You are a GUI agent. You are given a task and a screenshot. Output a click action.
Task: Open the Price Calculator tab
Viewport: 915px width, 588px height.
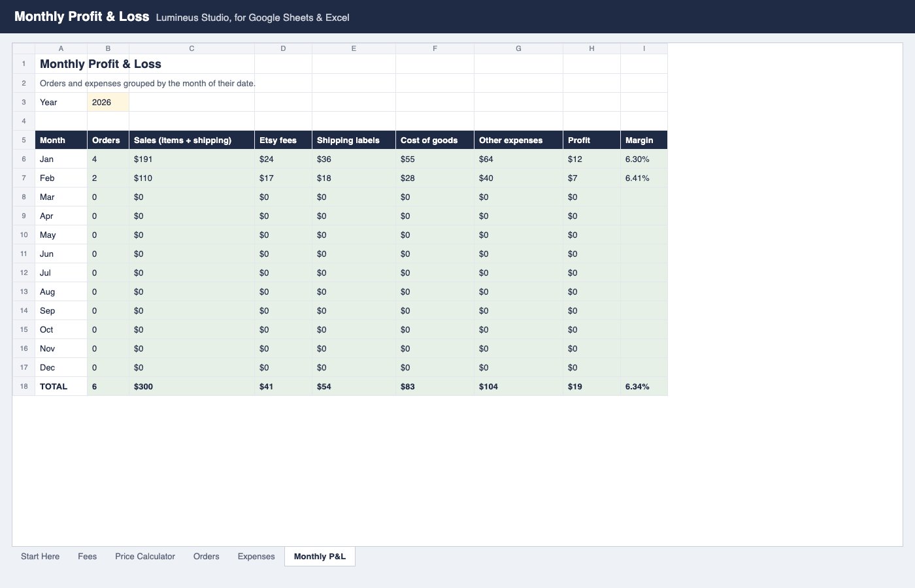(145, 557)
